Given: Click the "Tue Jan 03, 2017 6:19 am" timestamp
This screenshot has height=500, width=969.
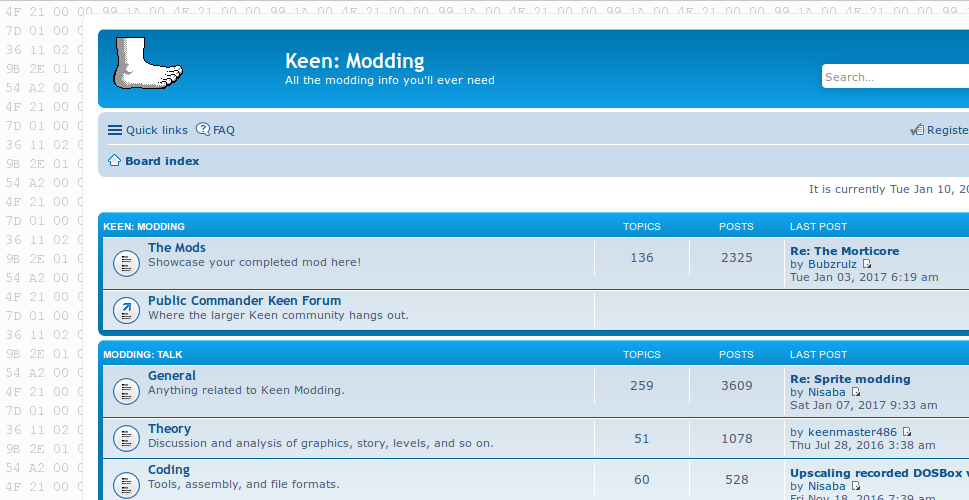Looking at the screenshot, I should tap(864, 278).
